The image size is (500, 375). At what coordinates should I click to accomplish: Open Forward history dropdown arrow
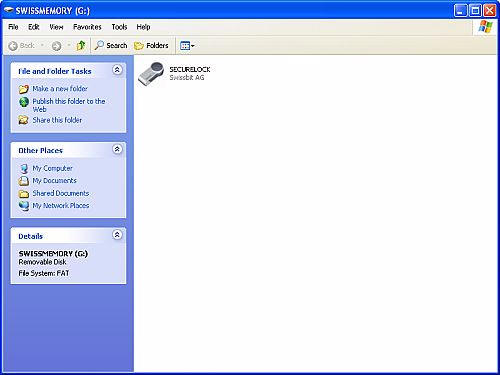(69, 45)
